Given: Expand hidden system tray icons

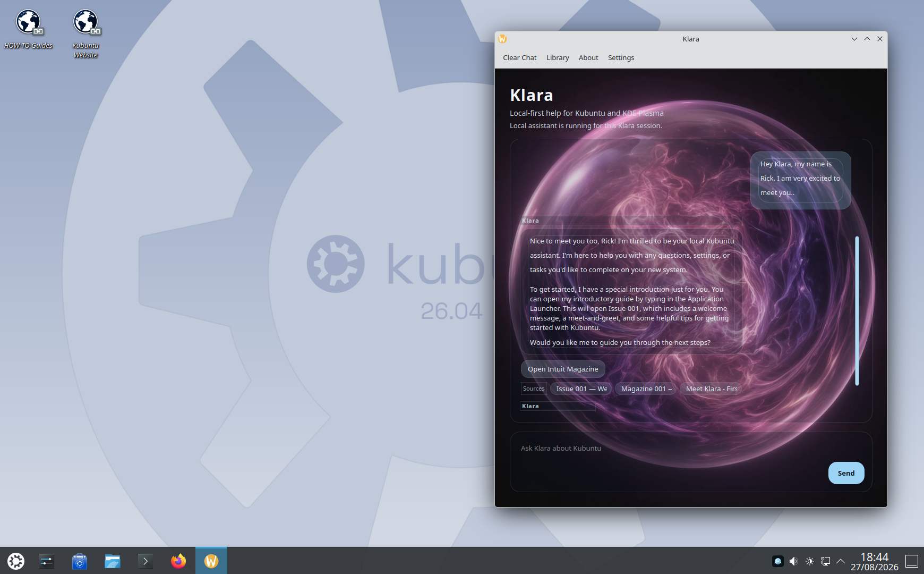Looking at the screenshot, I should (841, 561).
